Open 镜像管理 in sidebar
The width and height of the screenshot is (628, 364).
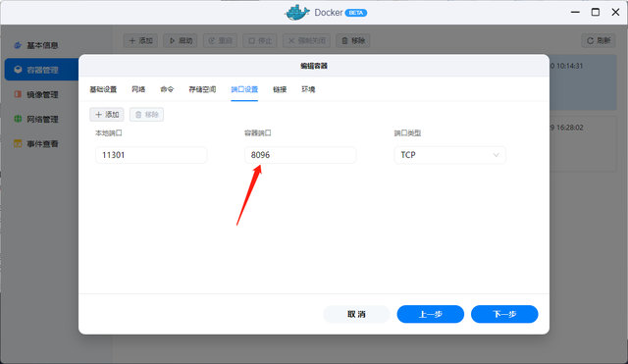click(42, 94)
